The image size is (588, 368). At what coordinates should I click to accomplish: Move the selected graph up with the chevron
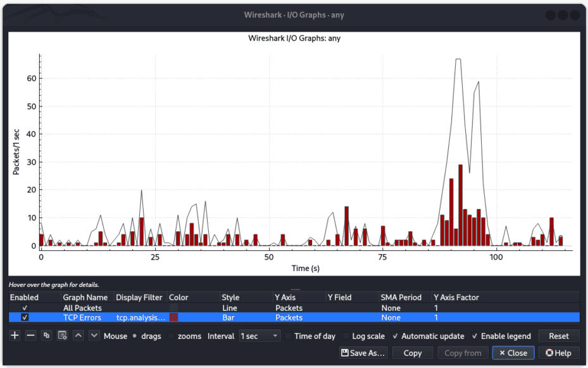78,335
